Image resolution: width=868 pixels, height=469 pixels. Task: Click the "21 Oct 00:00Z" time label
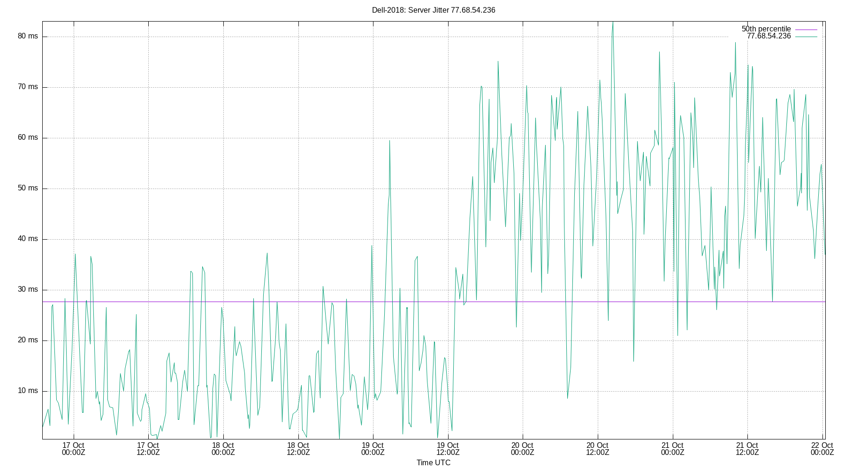click(x=673, y=449)
